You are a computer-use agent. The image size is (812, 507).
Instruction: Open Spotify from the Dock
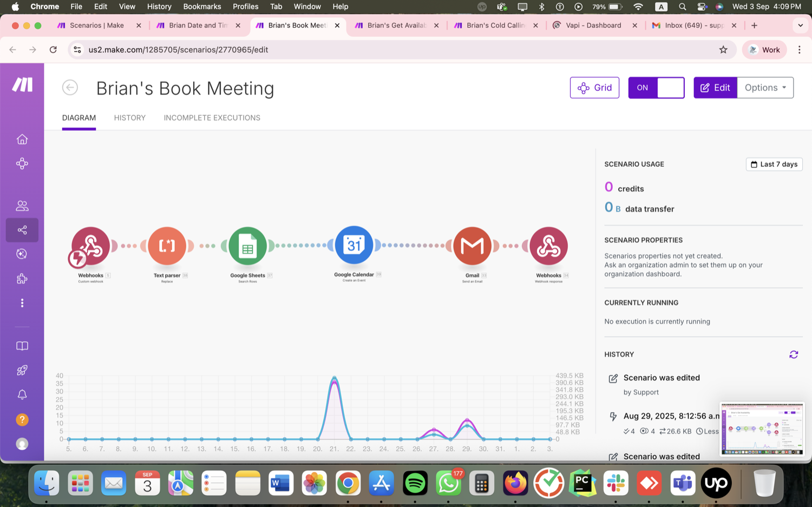pos(415,483)
